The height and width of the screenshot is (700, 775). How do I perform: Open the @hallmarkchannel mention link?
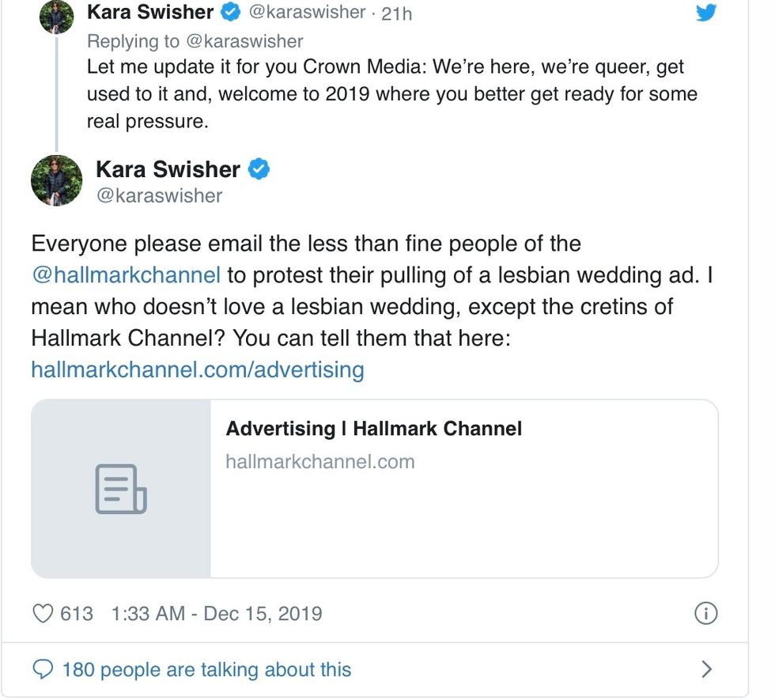pos(127,275)
